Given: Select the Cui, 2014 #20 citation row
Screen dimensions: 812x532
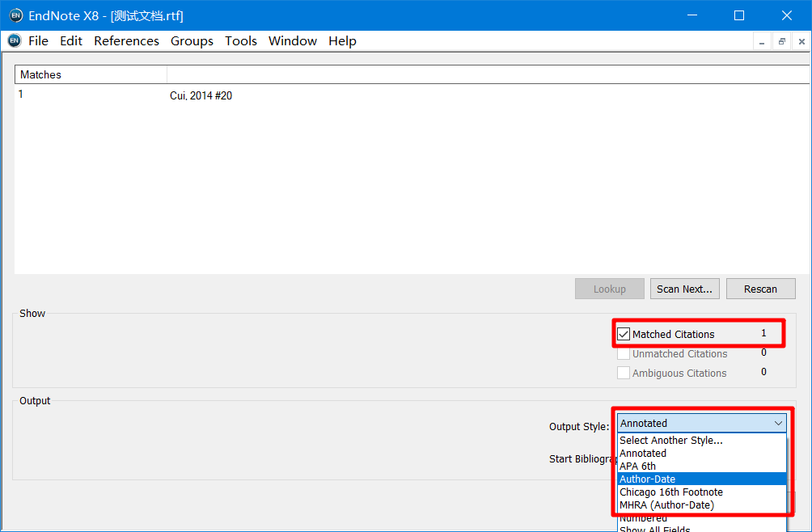Looking at the screenshot, I should [x=201, y=95].
